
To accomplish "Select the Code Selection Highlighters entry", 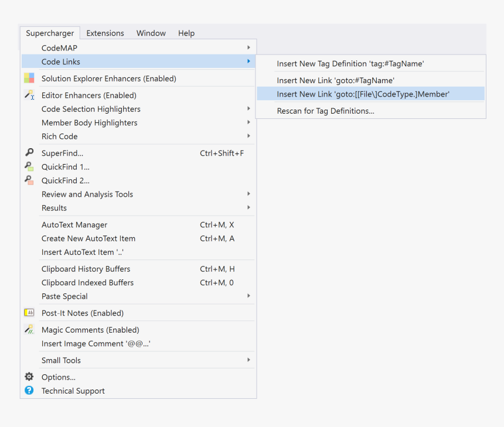I will pos(138,109).
